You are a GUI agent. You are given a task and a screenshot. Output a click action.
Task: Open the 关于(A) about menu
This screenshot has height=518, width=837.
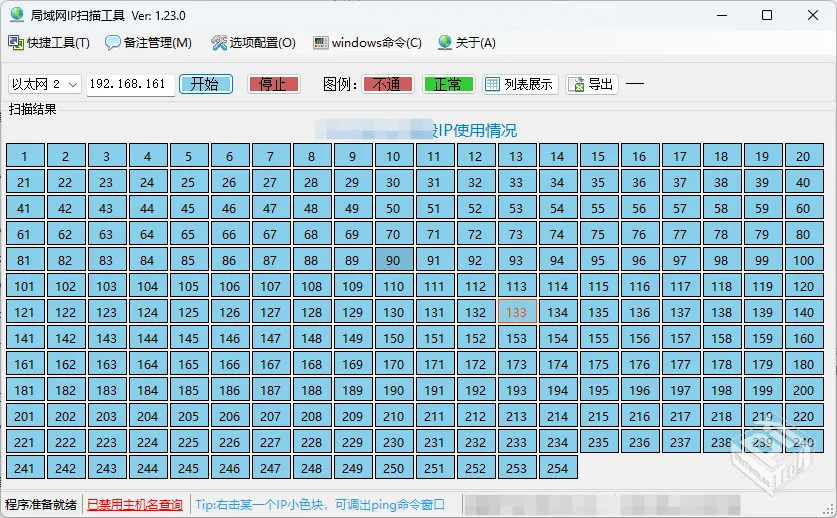pyautogui.click(x=466, y=43)
